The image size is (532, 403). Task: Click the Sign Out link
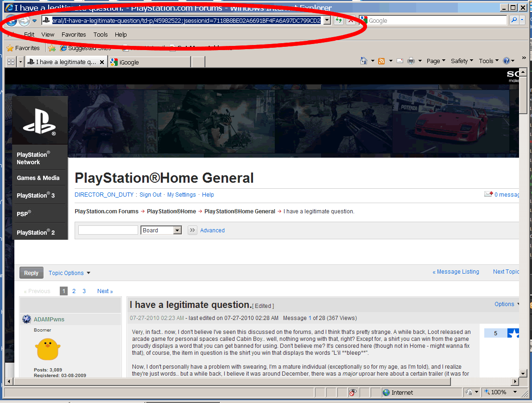151,195
